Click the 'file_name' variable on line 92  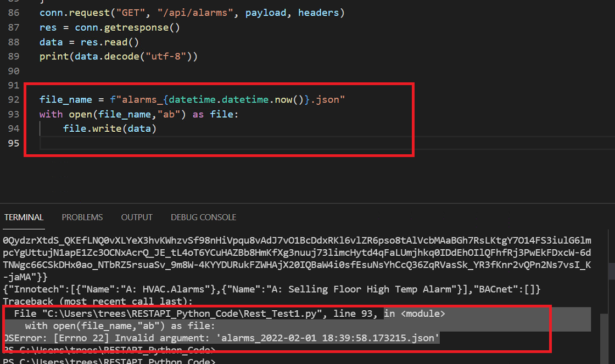tap(66, 99)
